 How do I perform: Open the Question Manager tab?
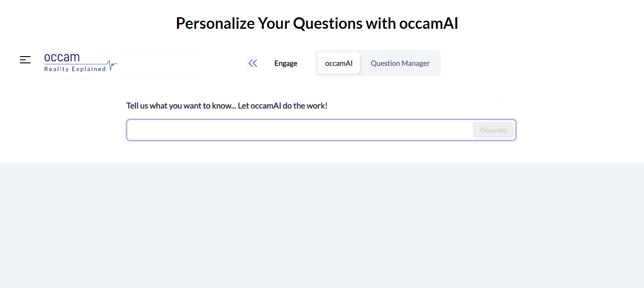(x=400, y=63)
